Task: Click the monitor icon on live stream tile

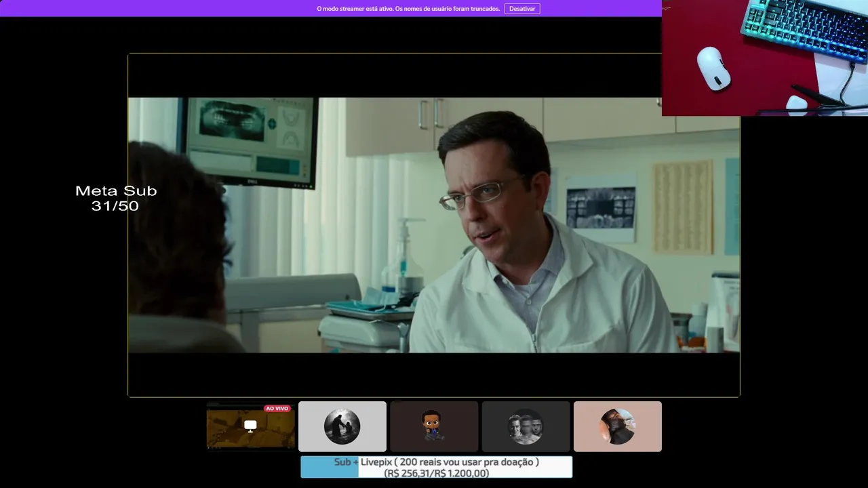Action: click(x=250, y=426)
